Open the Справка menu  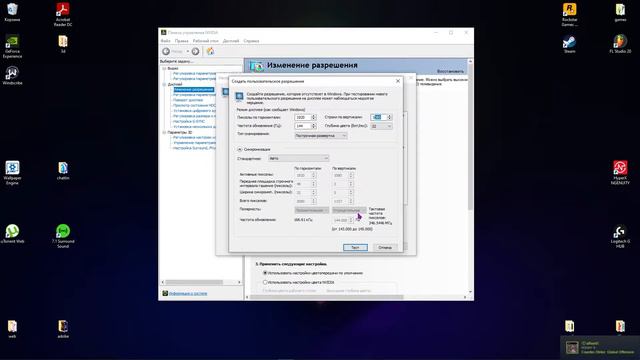(251, 41)
